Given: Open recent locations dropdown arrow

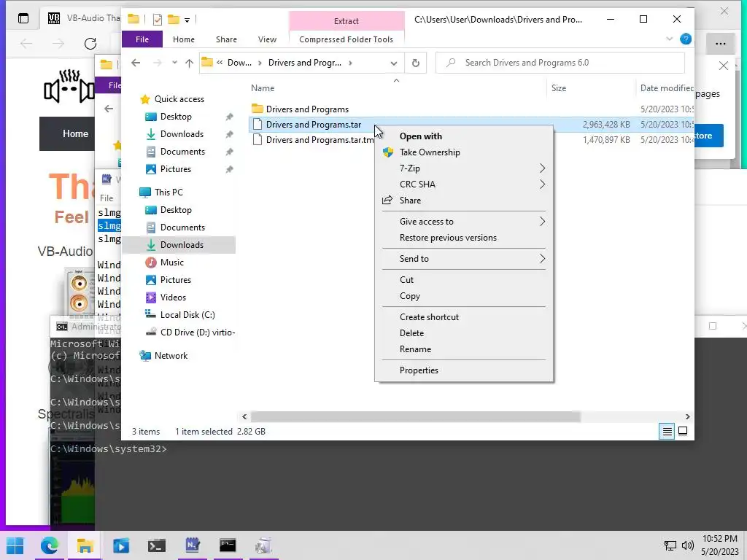Looking at the screenshot, I should [174, 63].
